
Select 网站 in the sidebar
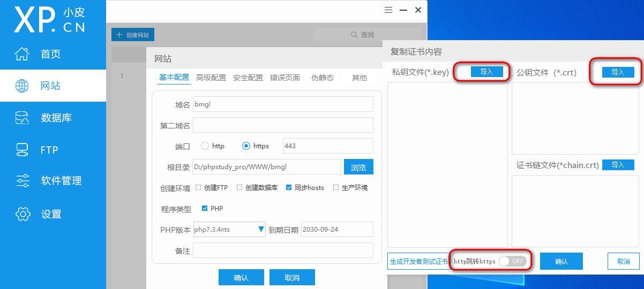[53, 86]
